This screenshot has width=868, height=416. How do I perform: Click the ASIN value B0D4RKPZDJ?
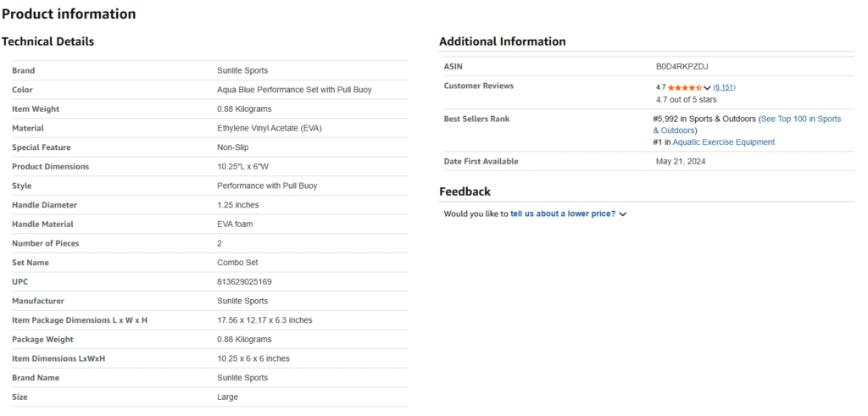[682, 66]
